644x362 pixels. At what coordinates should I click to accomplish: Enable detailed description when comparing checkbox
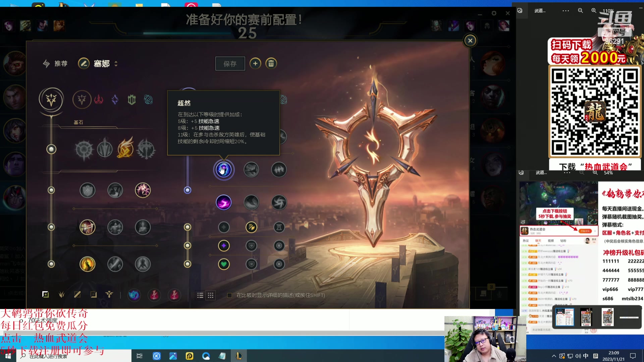pos(230,295)
